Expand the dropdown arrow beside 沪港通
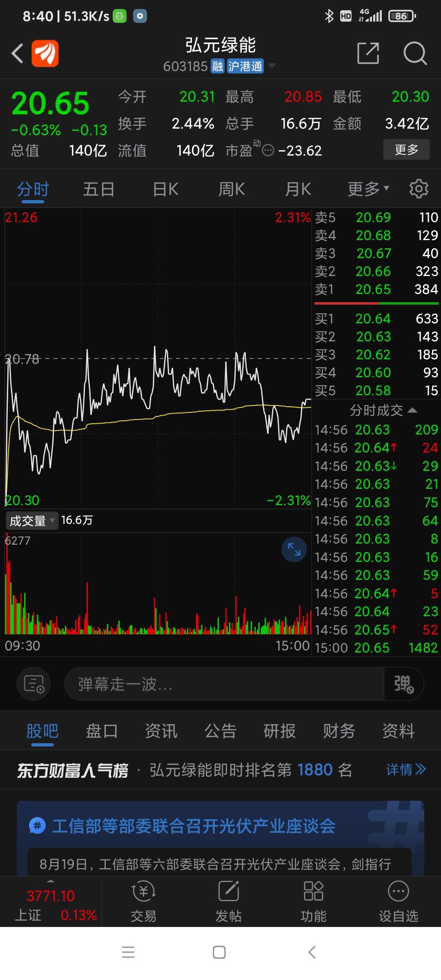This screenshot has height=980, width=441. tap(272, 66)
